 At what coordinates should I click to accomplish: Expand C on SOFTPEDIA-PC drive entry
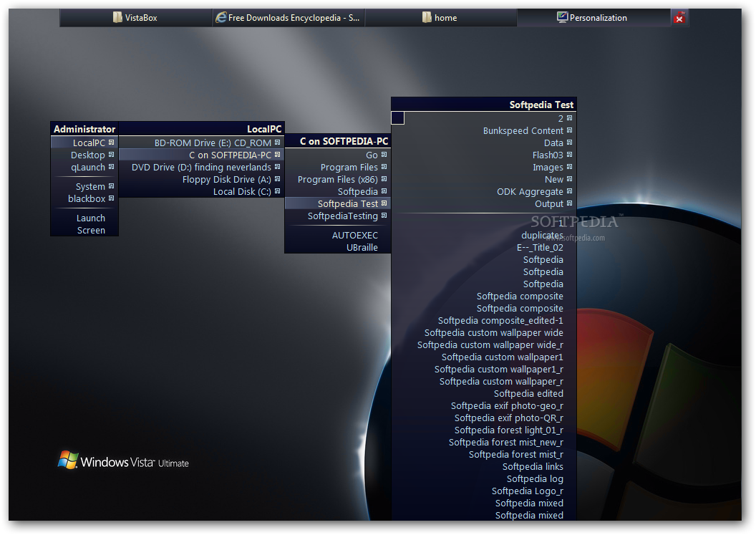pyautogui.click(x=202, y=155)
